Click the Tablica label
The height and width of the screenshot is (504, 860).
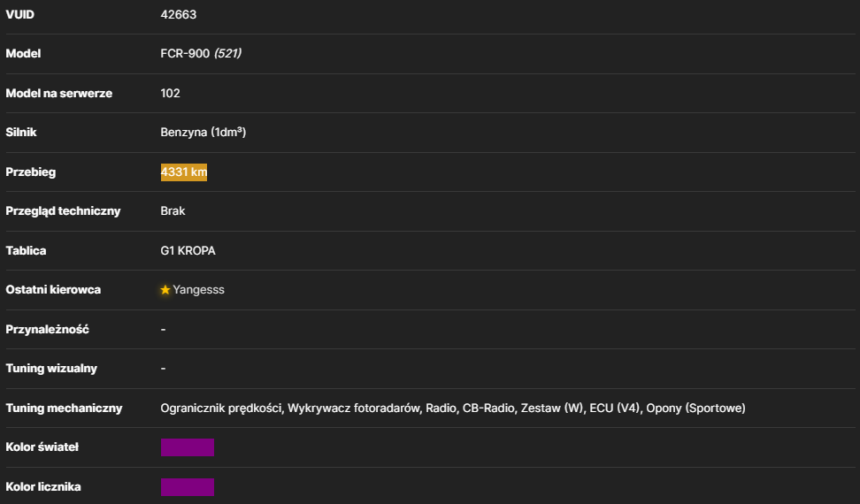pyautogui.click(x=26, y=251)
